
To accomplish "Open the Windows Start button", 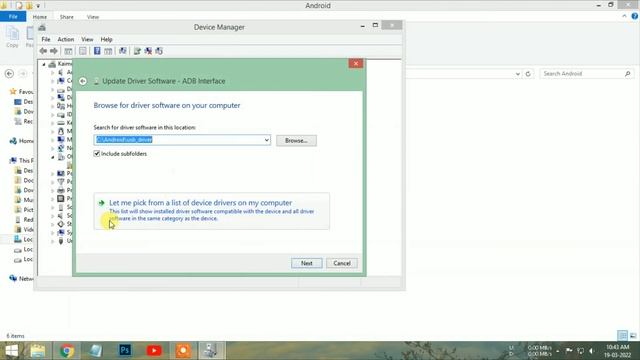I will coord(12,351).
